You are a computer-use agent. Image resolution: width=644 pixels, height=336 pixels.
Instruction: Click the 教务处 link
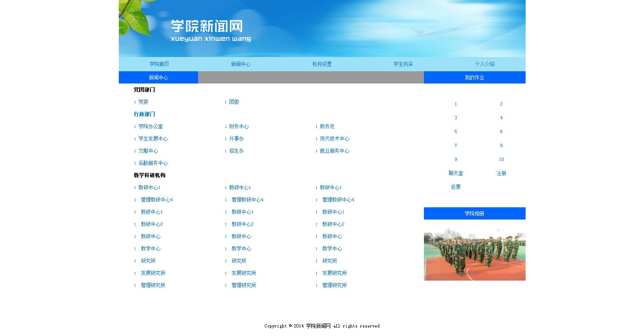pos(327,126)
